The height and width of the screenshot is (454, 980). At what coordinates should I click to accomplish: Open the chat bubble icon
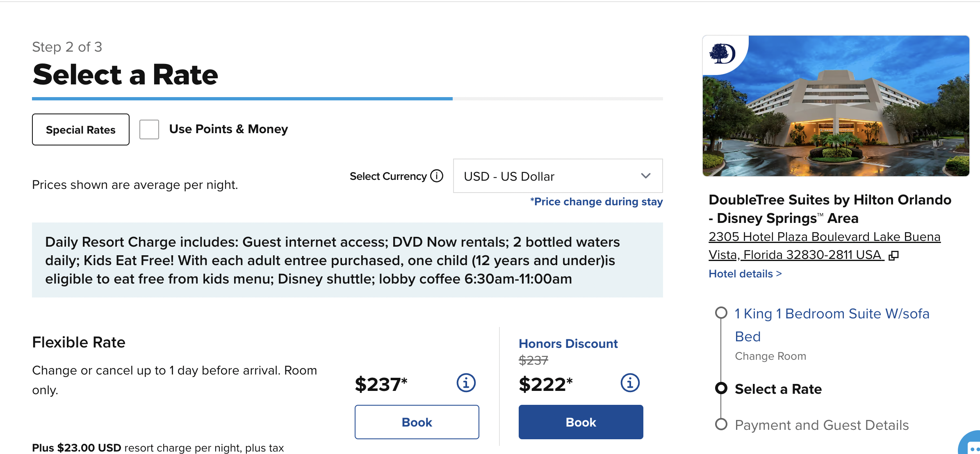click(x=973, y=446)
